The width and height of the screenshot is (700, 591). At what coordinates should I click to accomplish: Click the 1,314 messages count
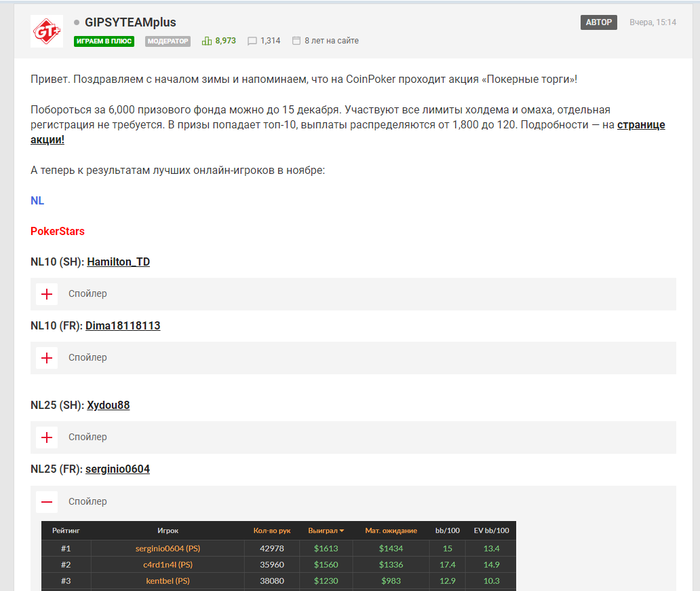coord(271,41)
